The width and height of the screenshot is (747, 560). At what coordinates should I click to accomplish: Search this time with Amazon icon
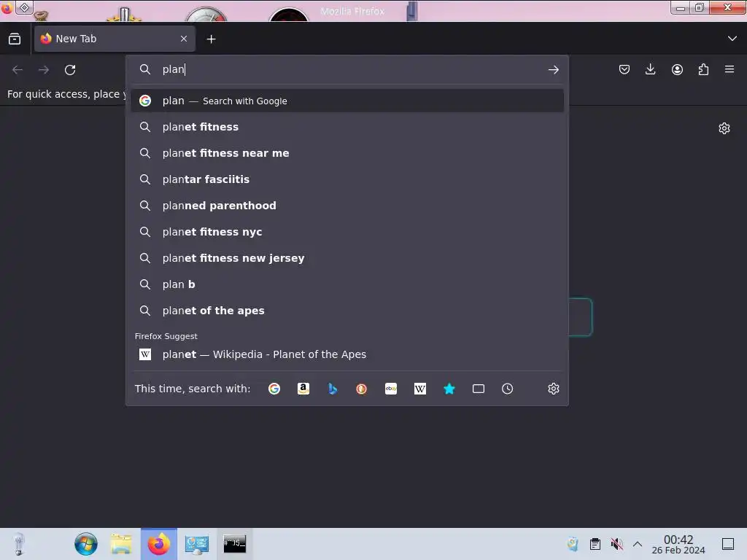click(x=303, y=389)
